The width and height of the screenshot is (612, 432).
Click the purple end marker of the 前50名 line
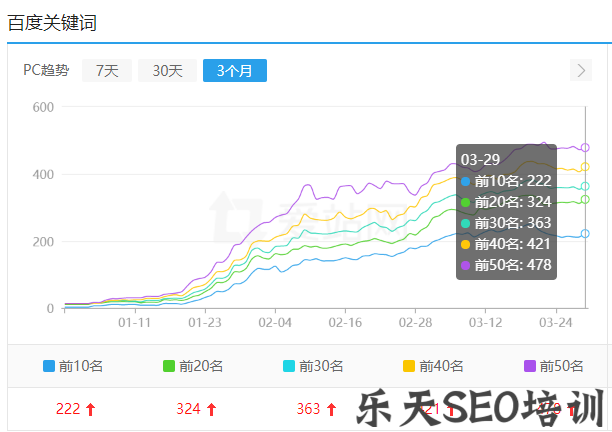585,147
